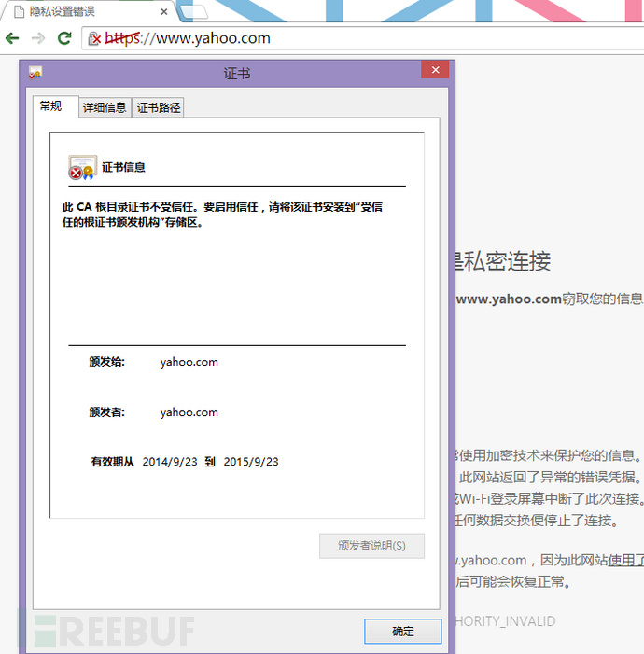Image resolution: width=644 pixels, height=654 pixels.
Task: Click the 有效期从 label
Action: point(113,462)
